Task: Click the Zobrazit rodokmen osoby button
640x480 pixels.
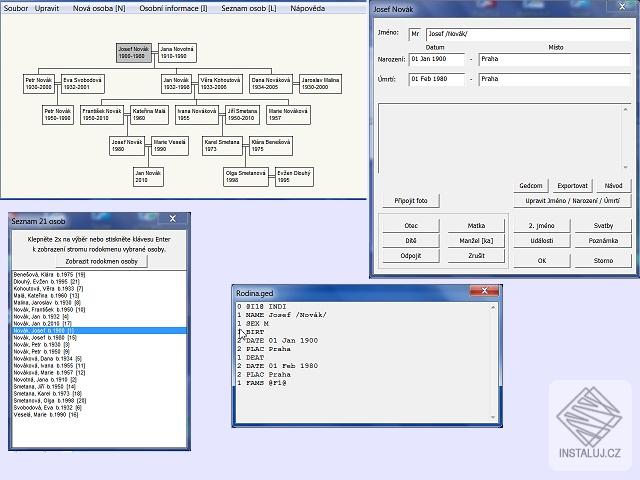Action: (102, 260)
